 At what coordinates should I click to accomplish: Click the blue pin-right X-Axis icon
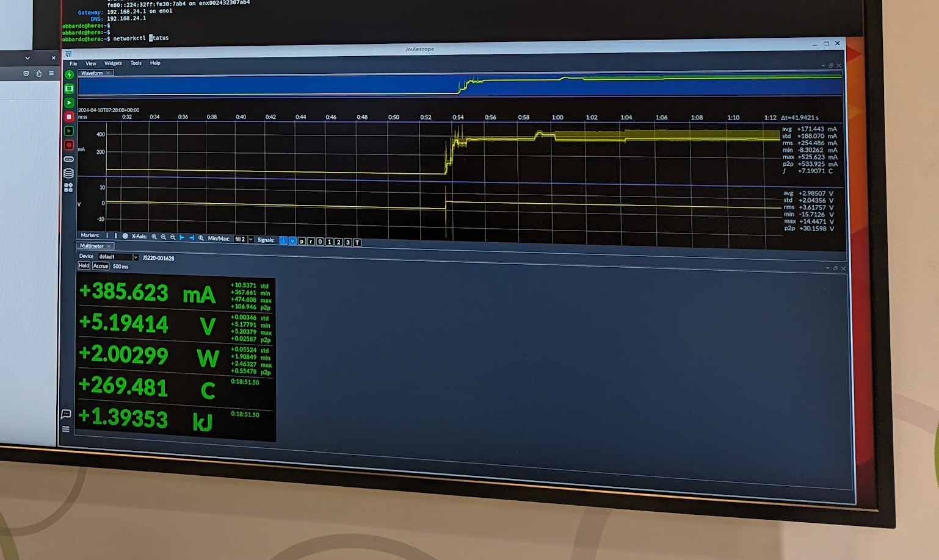(x=192, y=238)
